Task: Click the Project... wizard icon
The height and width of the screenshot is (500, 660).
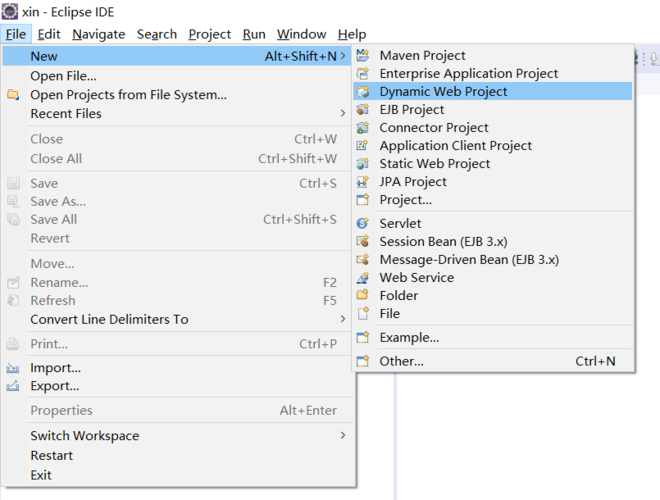Action: pos(362,199)
